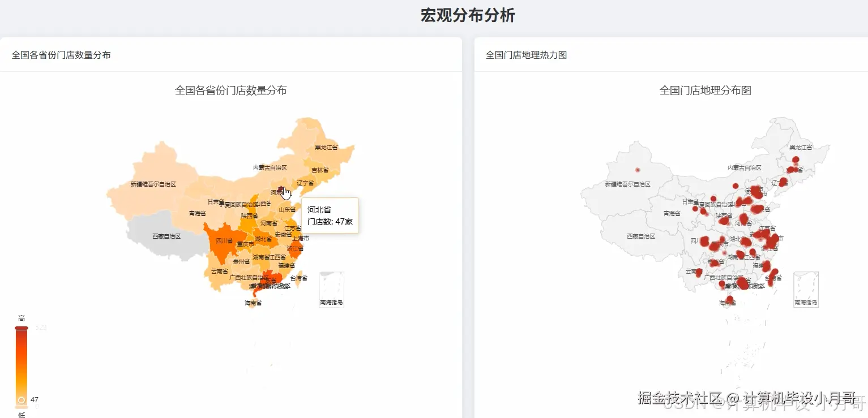Viewport: 868px width, 418px height.
Task: Select 青海省 label on the right heat map
Action: pyautogui.click(x=672, y=214)
